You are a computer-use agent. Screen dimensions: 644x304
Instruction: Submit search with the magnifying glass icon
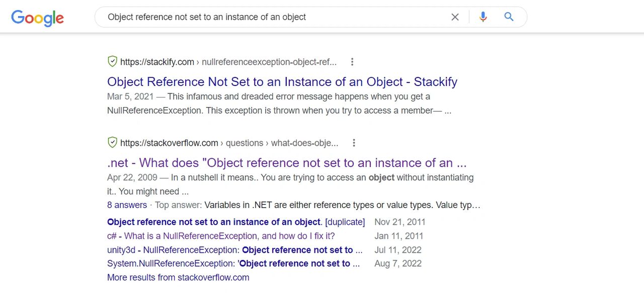click(509, 17)
